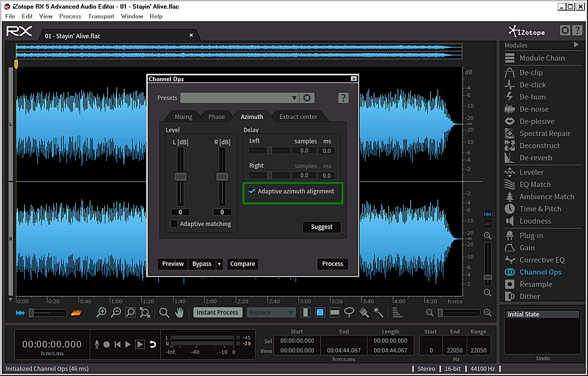Image resolution: width=588 pixels, height=376 pixels.
Task: Open iZotope RX preferences gear icon
Action: [565, 30]
